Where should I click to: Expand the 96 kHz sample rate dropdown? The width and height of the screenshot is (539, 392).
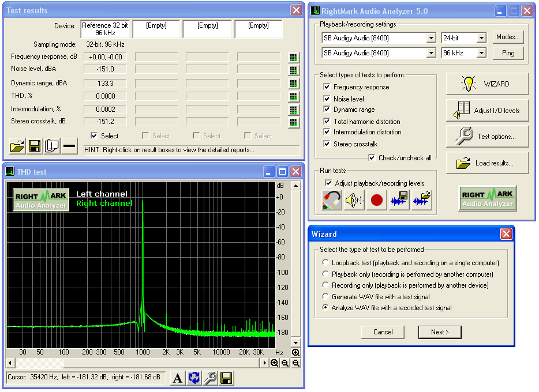coord(482,53)
